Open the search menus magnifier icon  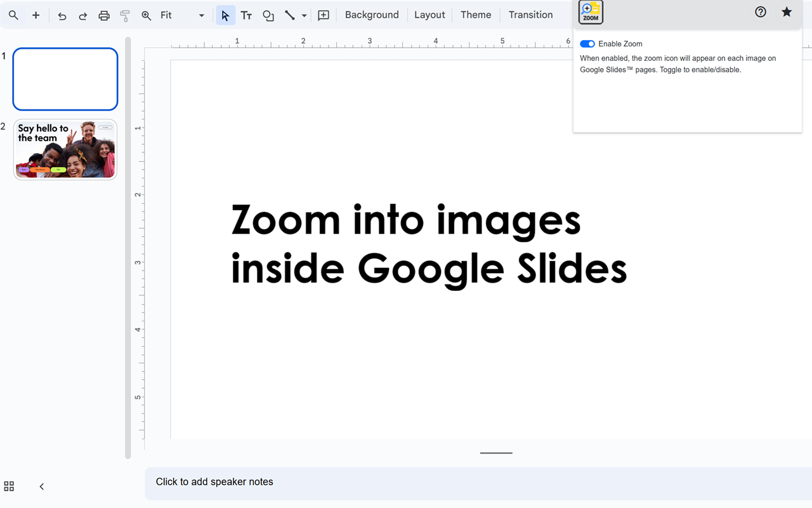click(x=13, y=15)
